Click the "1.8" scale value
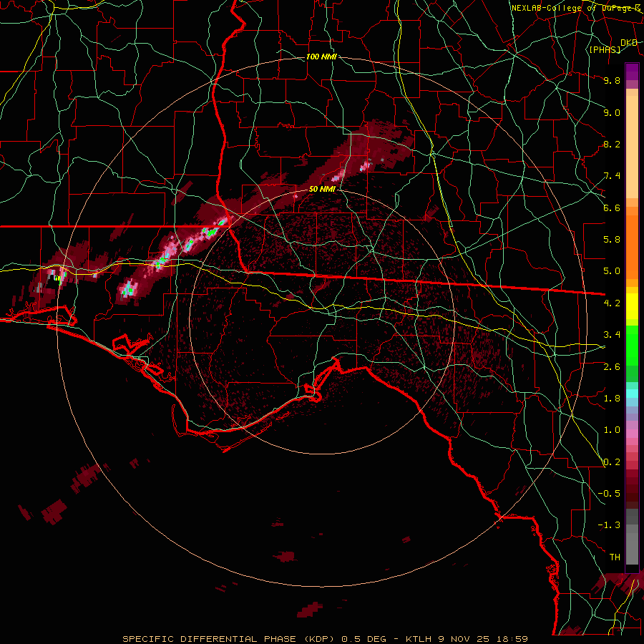The height and width of the screenshot is (644, 644). [612, 399]
